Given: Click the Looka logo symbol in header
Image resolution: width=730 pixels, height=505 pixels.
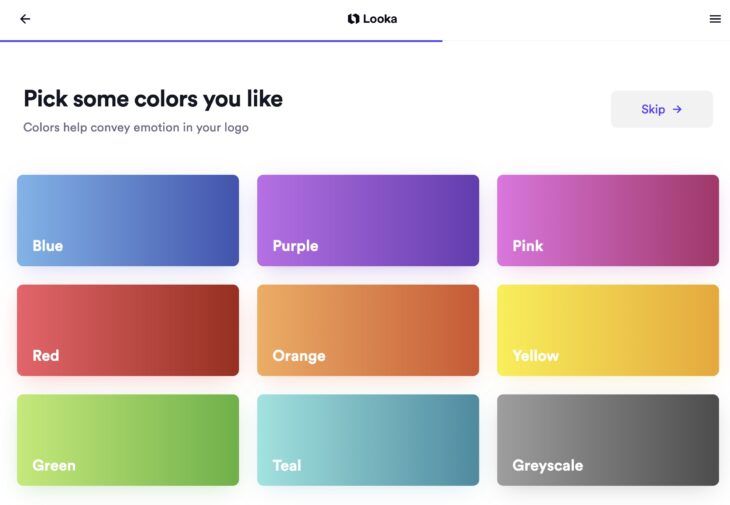Looking at the screenshot, I should [x=353, y=19].
